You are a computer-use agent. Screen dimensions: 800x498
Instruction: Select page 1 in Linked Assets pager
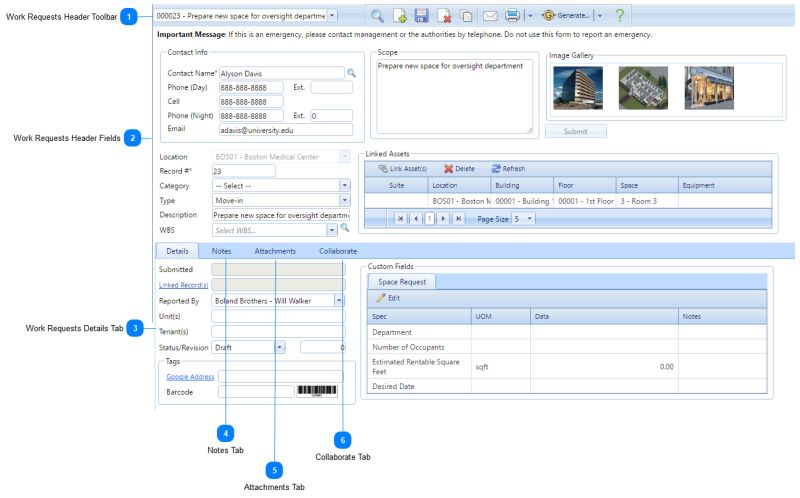[429, 219]
